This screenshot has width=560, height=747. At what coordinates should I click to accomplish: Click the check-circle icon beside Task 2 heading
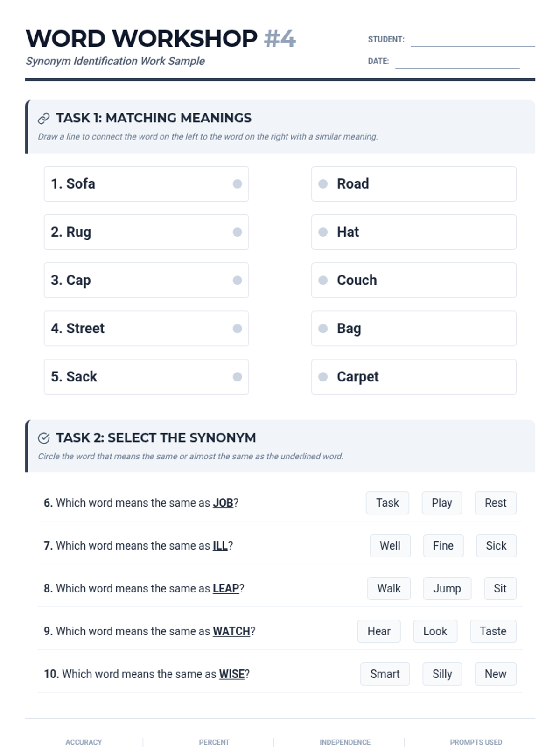[x=44, y=438]
